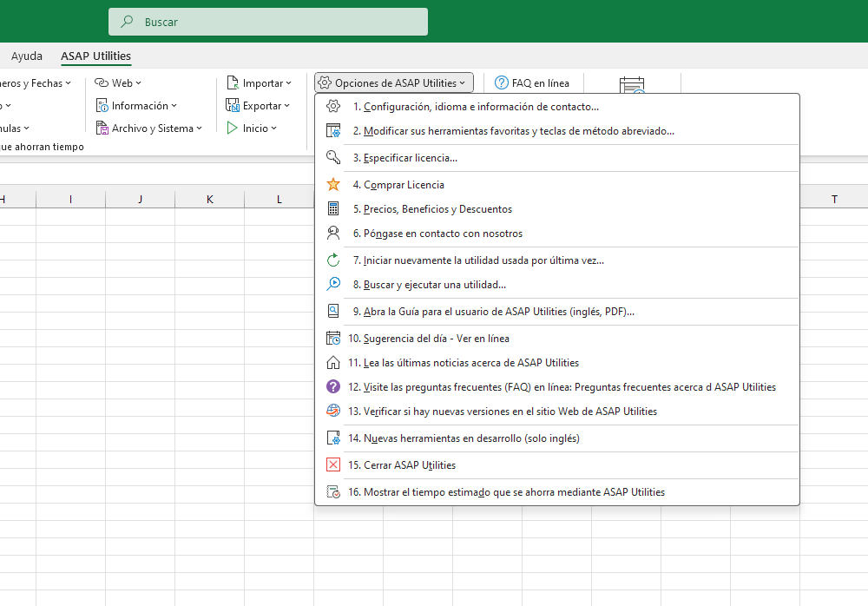Choose Buscar y ejecutar una utilidad

coord(557,285)
